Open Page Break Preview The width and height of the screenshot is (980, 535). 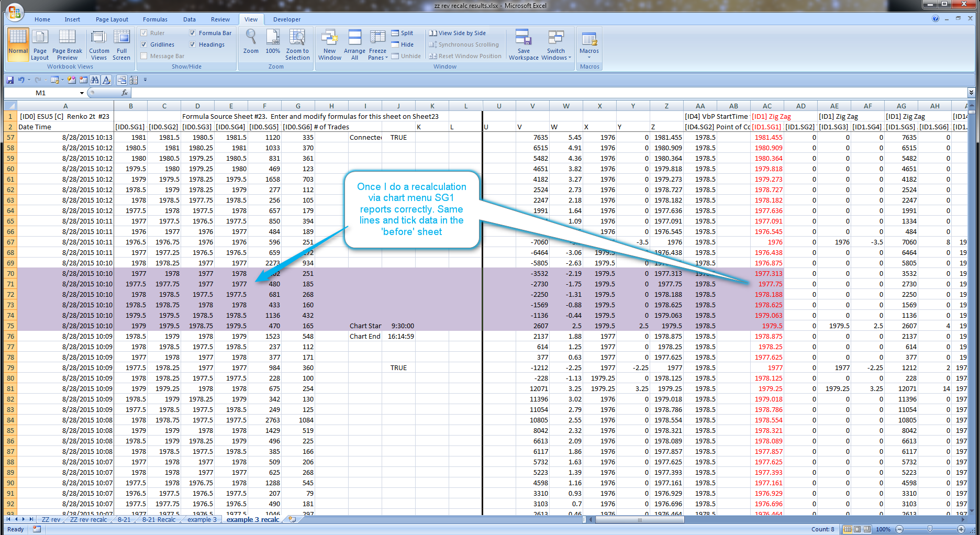(x=67, y=44)
